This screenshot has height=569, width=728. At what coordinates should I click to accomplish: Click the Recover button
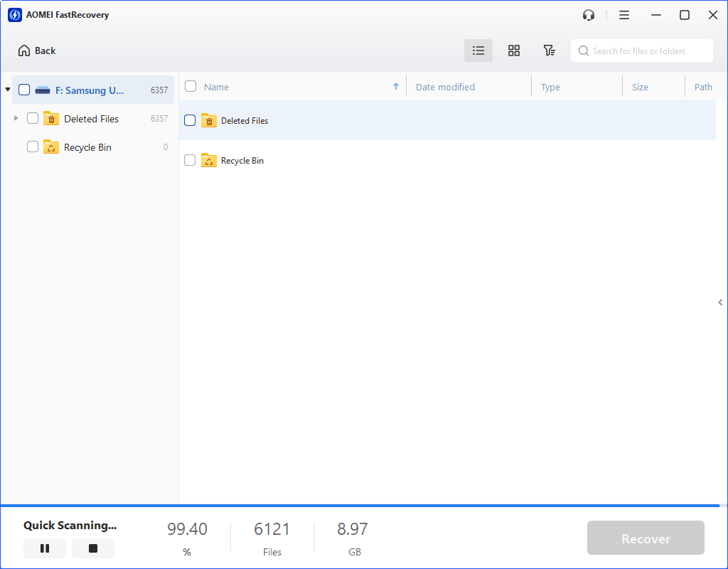pyautogui.click(x=645, y=538)
